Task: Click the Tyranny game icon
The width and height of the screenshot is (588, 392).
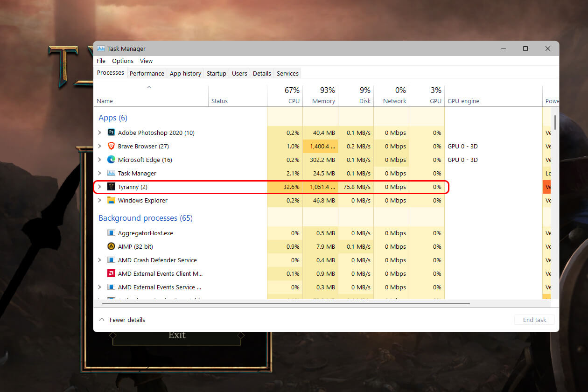Action: (111, 187)
